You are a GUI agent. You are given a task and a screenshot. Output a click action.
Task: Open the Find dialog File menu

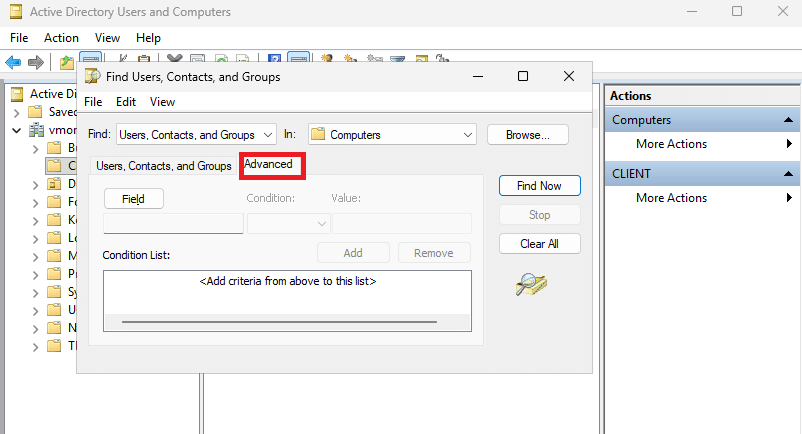tap(93, 102)
